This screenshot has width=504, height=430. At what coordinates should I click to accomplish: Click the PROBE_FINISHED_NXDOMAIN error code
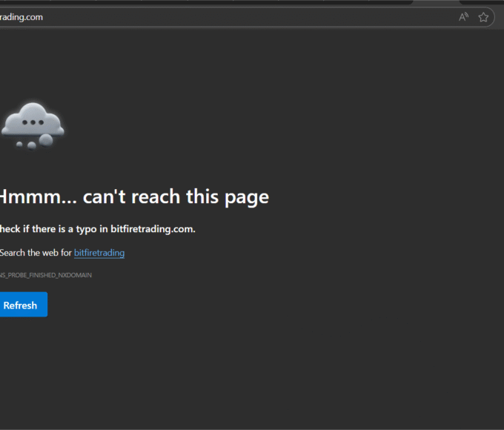(46, 275)
